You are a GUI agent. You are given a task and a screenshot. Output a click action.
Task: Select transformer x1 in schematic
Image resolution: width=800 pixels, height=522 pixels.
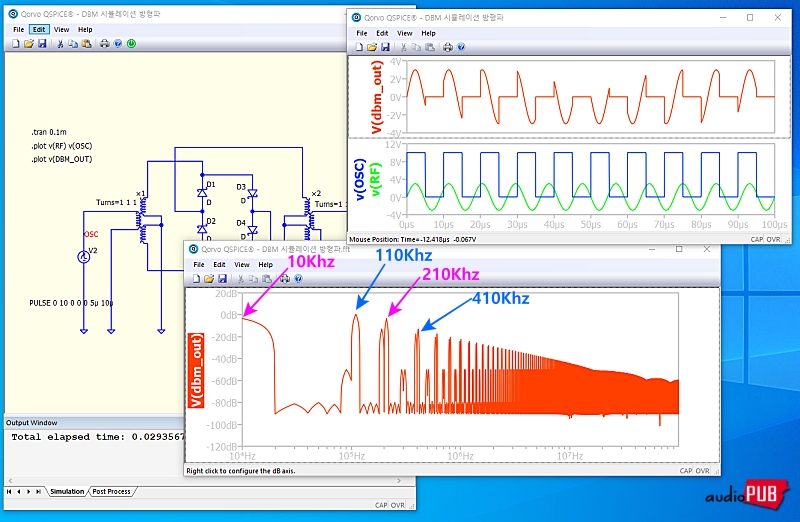pos(142,221)
